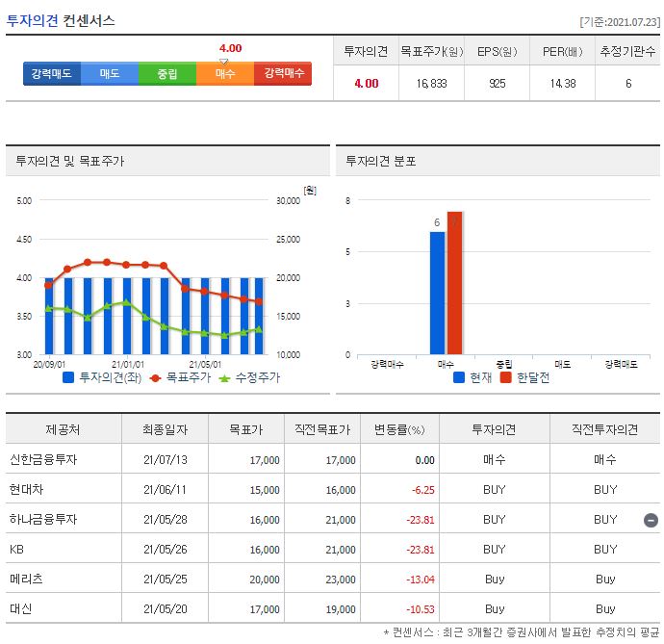Viewport: 664px width, 644px height.
Task: Click the 투자의견 분포 chart title
Action: click(381, 161)
